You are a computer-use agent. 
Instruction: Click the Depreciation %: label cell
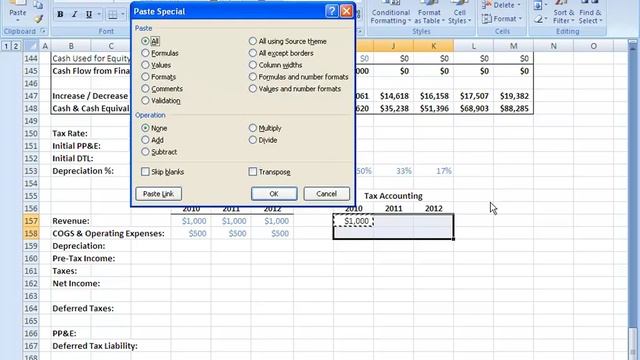coord(83,171)
